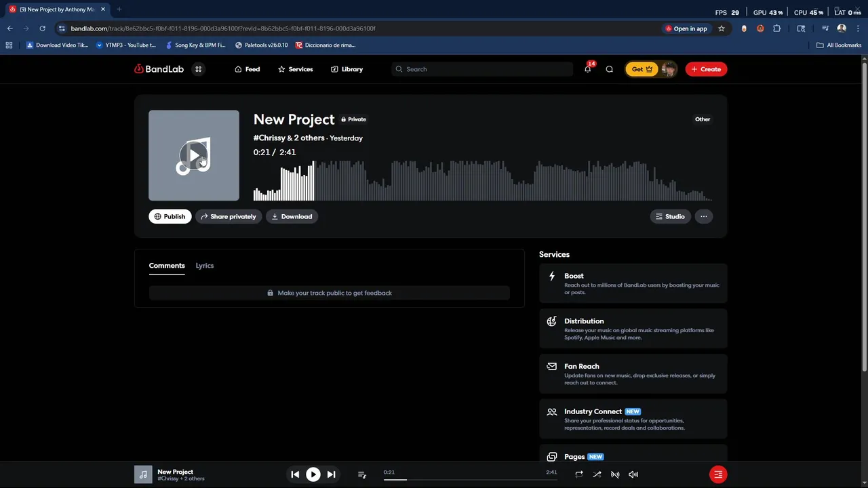Seek within the track waveform

(x=482, y=181)
